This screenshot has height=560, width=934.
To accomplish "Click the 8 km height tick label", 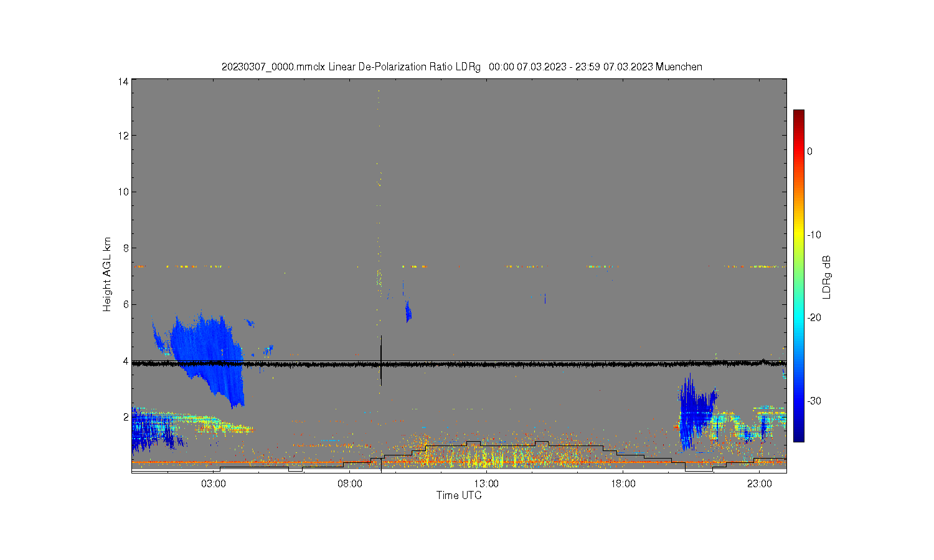I will click(x=126, y=248).
